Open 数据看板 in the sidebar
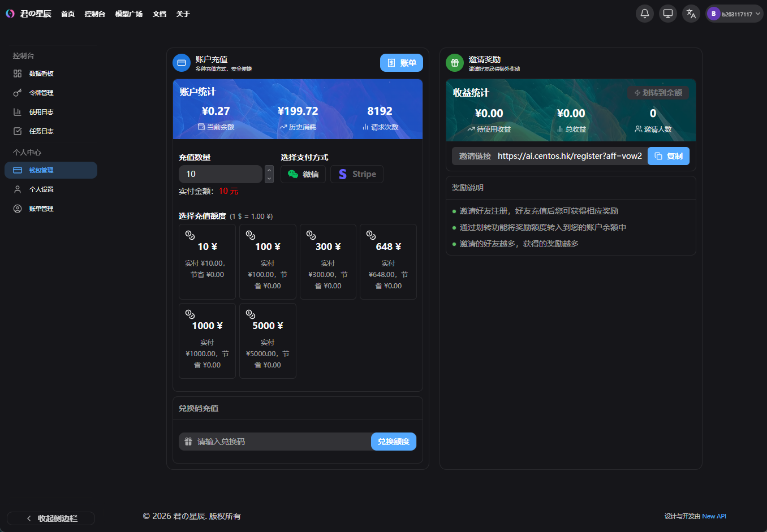The height and width of the screenshot is (532, 767). tap(51, 73)
